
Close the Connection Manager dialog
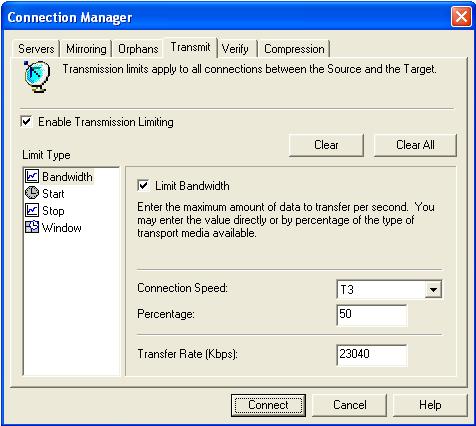pos(461,16)
